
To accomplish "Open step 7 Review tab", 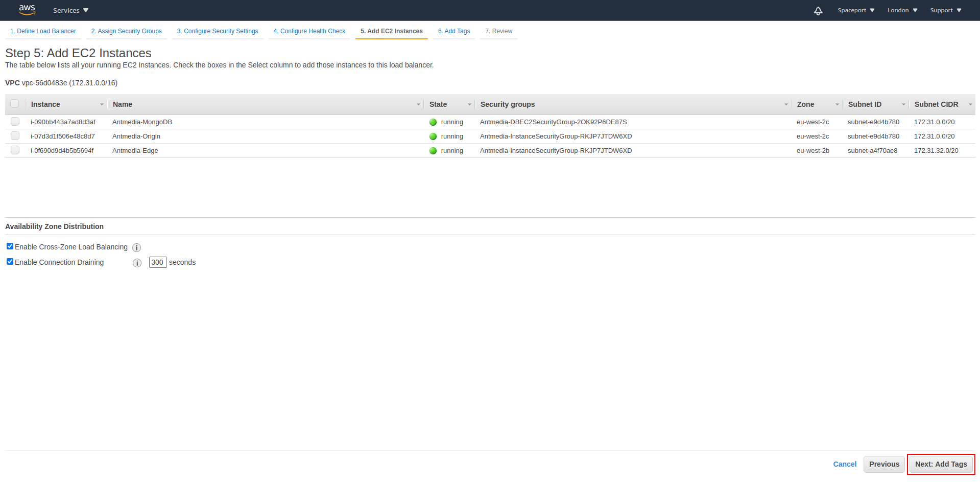I will (x=498, y=31).
